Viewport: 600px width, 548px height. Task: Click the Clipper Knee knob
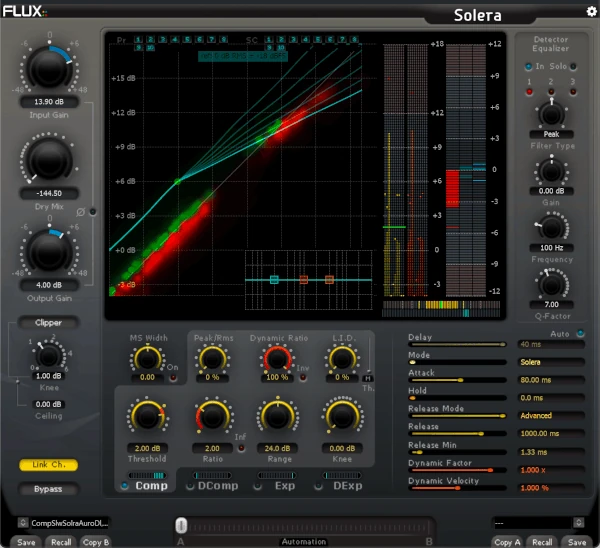[x=49, y=356]
